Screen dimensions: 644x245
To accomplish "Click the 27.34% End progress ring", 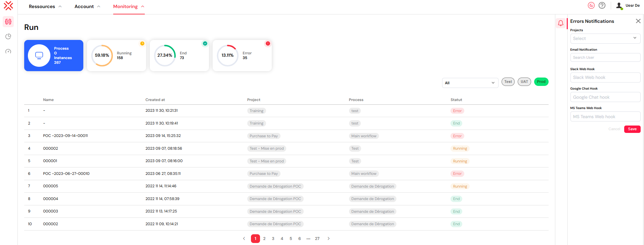I will click(165, 55).
